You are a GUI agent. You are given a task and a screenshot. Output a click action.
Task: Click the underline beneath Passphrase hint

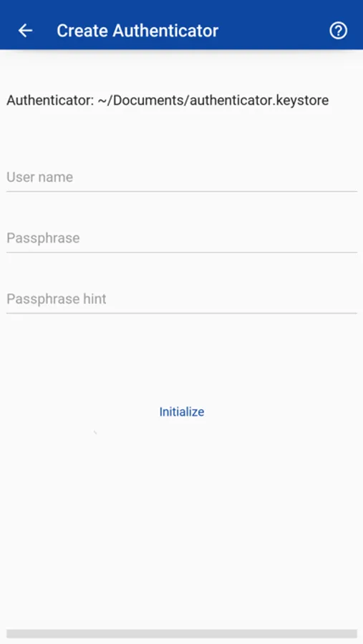click(x=182, y=313)
